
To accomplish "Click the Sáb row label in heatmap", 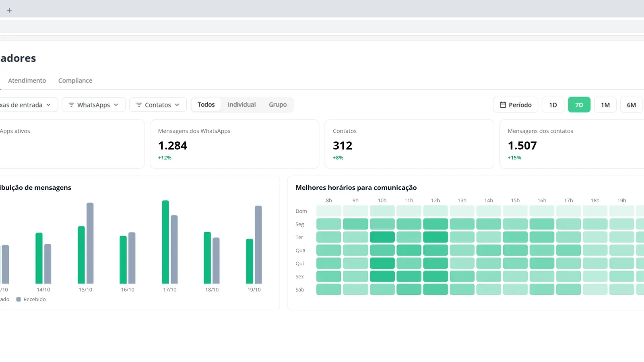I will click(x=300, y=290).
